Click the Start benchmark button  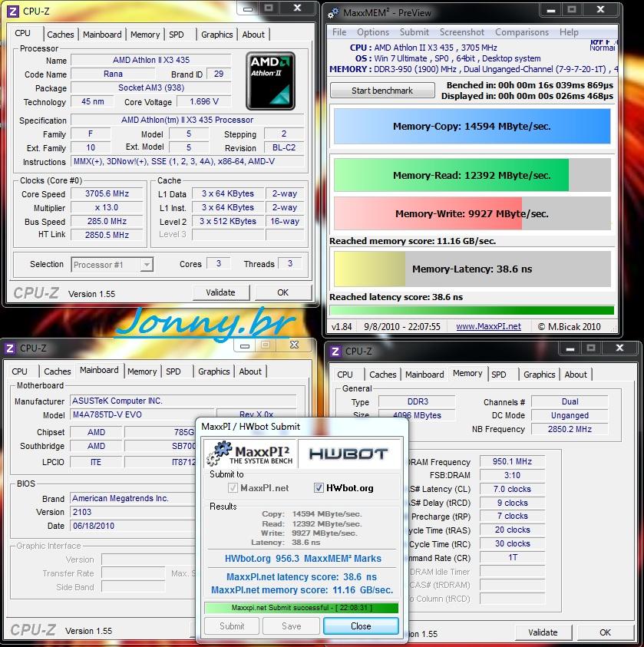pos(382,91)
